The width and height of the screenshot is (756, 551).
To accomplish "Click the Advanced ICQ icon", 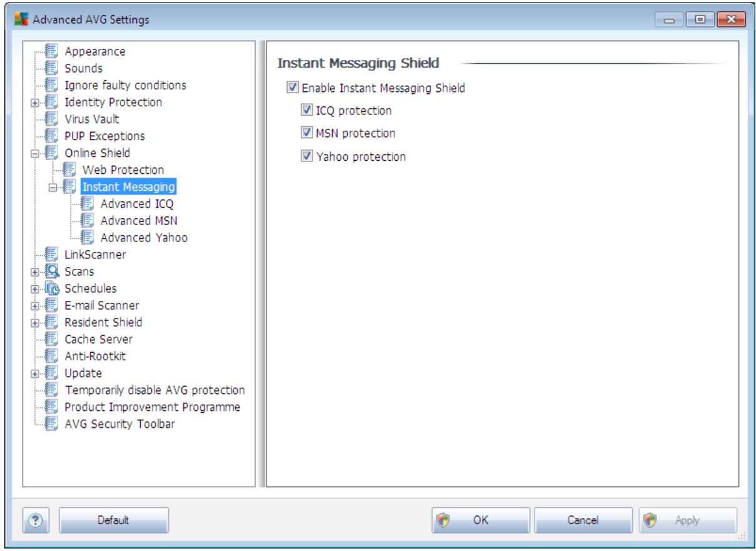I will pos(88,204).
